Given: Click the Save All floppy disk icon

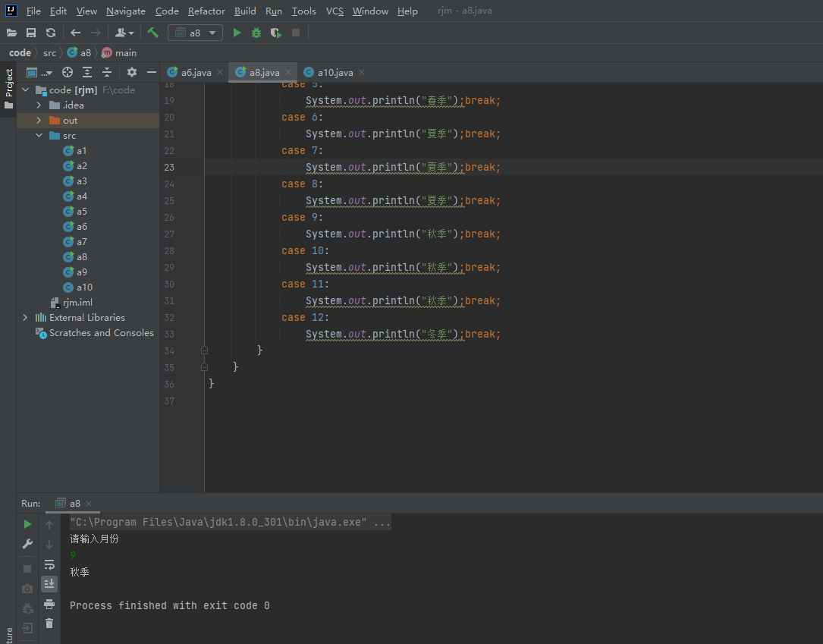Looking at the screenshot, I should pos(31,33).
